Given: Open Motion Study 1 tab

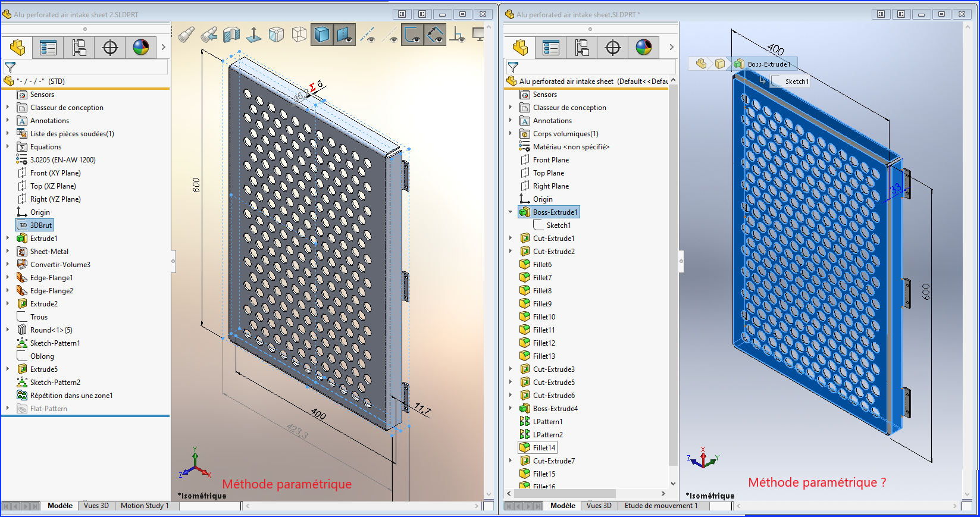Looking at the screenshot, I should (x=145, y=506).
